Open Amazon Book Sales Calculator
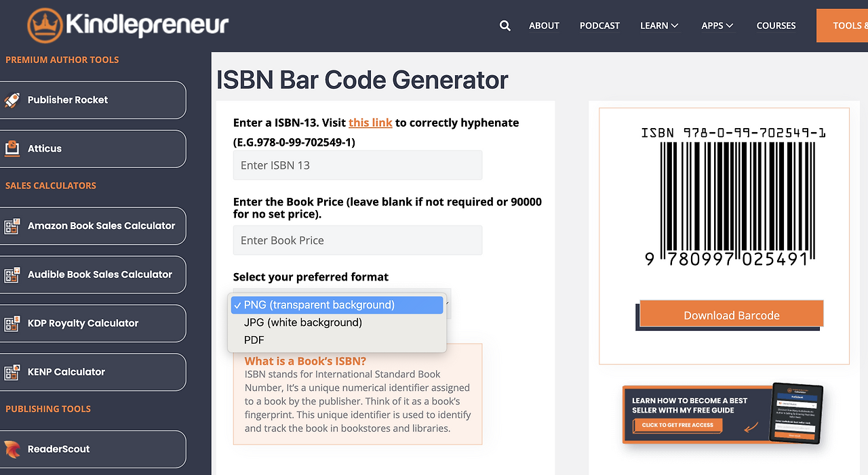 pos(92,226)
